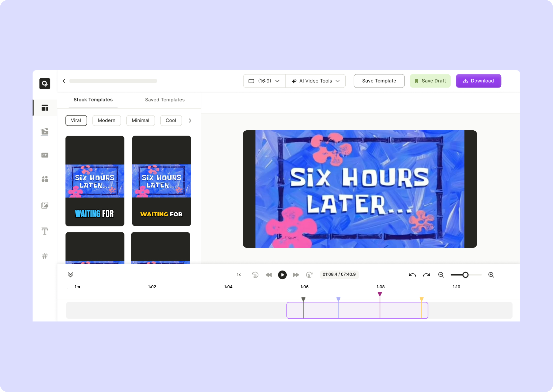Viewport: 553px width, 392px height.
Task: Redo the last action
Action: [x=426, y=275]
